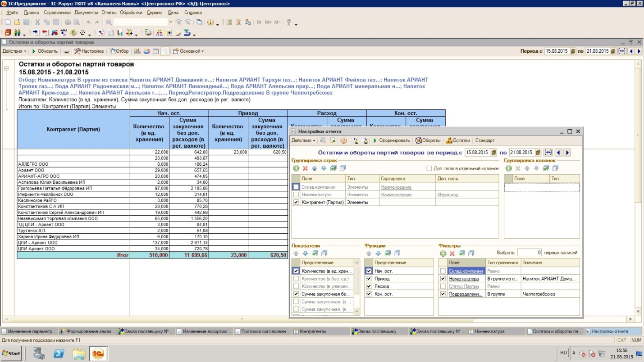Image resolution: width=644 pixels, height=362 pixels.
Task: Enable the Статус Партии filter checkbox
Action: tap(443, 286)
